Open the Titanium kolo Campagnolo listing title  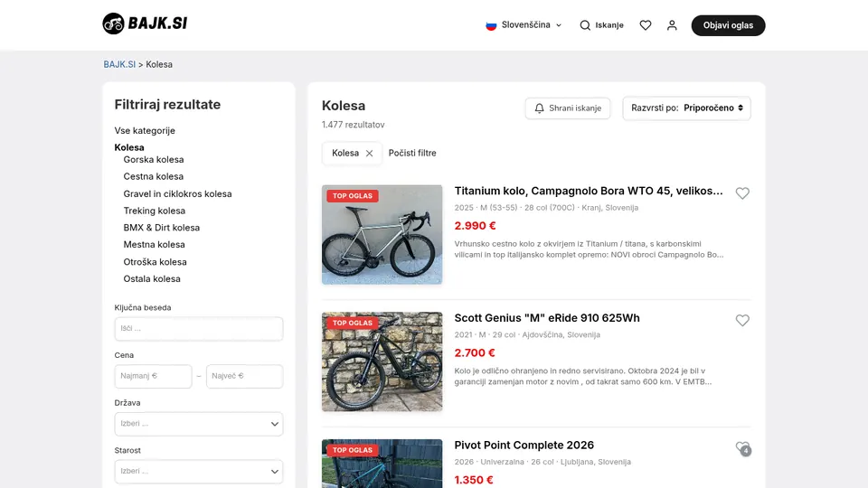(589, 191)
